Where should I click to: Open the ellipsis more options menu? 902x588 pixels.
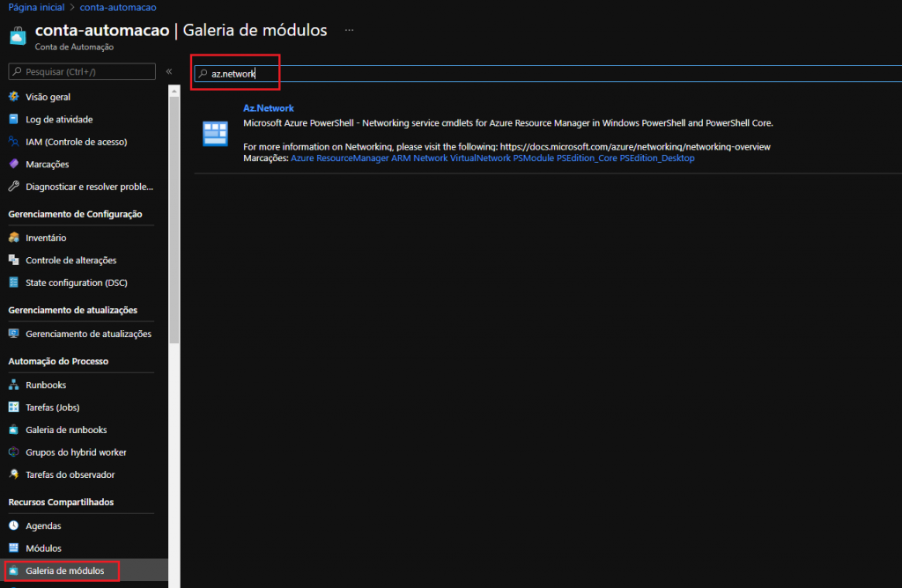coord(350,31)
